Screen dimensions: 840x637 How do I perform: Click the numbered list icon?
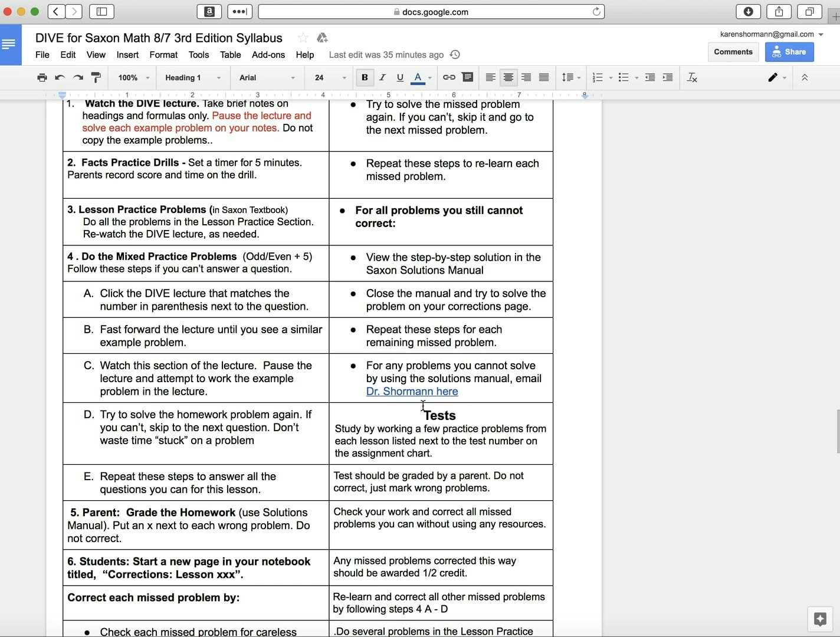[x=598, y=77]
